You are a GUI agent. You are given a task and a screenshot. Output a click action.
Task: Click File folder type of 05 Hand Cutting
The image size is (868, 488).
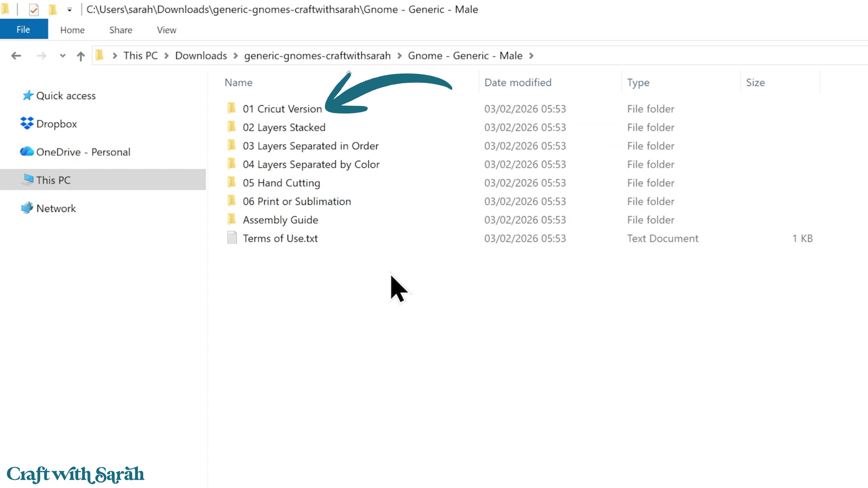coord(651,183)
